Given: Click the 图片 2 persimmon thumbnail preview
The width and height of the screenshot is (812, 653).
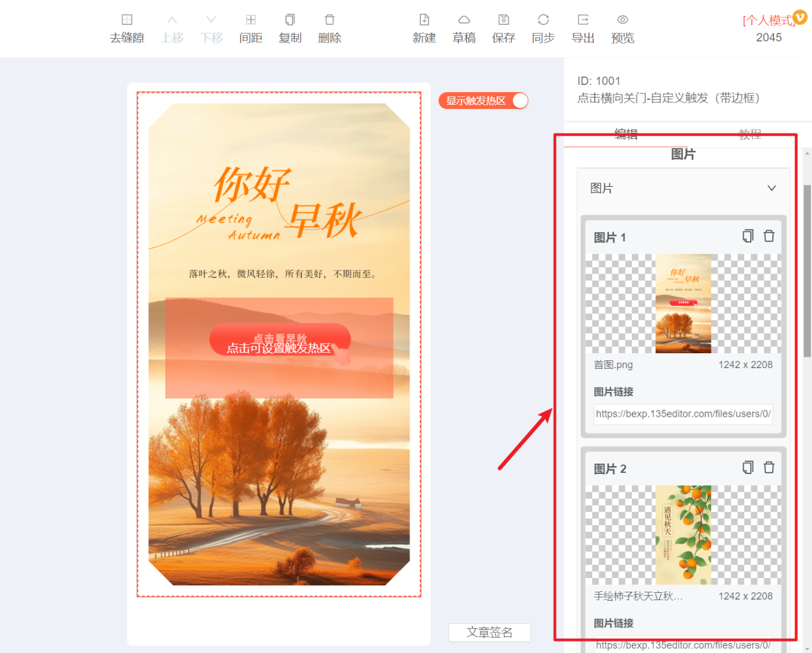Looking at the screenshot, I should coord(683,535).
